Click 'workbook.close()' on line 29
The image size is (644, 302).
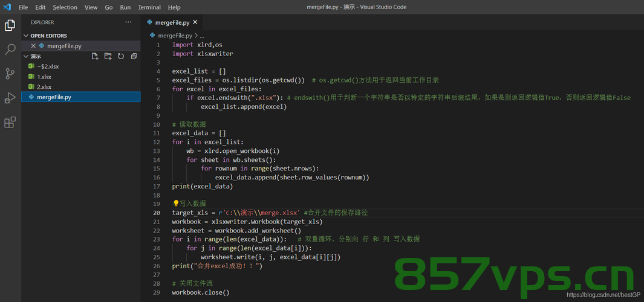pyautogui.click(x=201, y=292)
